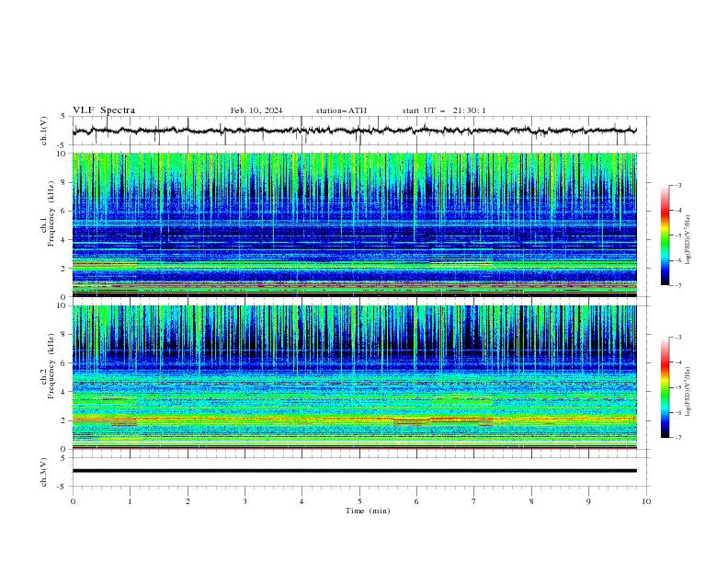Click the time axis tick label "1"
The image size is (728, 563).
[130, 501]
